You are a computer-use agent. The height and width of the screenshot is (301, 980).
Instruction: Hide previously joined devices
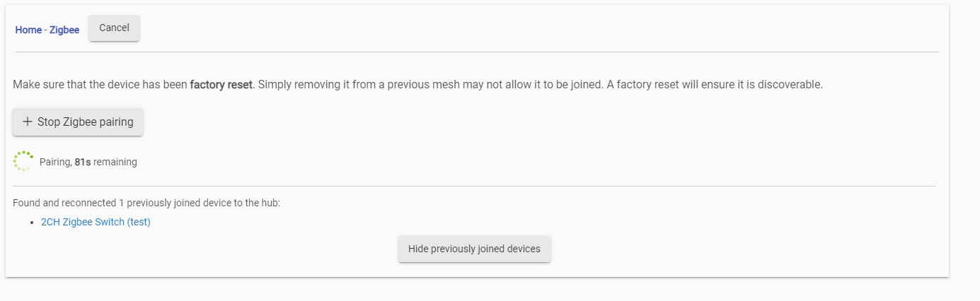pyautogui.click(x=474, y=249)
